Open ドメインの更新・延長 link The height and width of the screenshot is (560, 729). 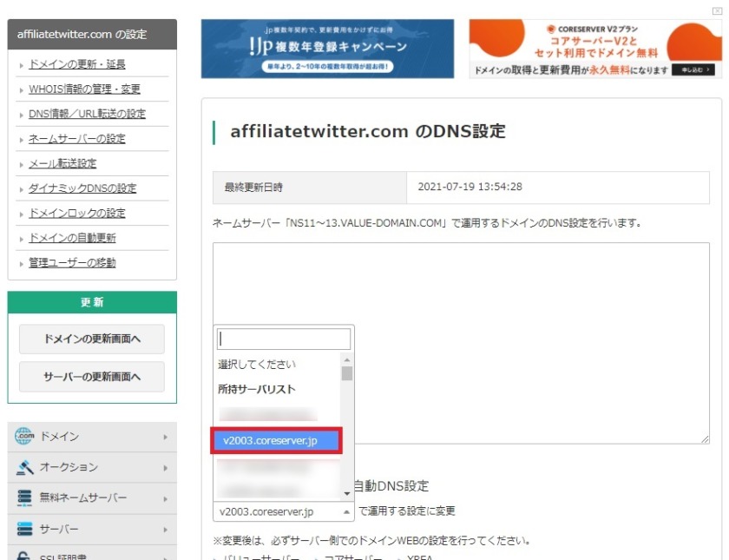[76, 64]
